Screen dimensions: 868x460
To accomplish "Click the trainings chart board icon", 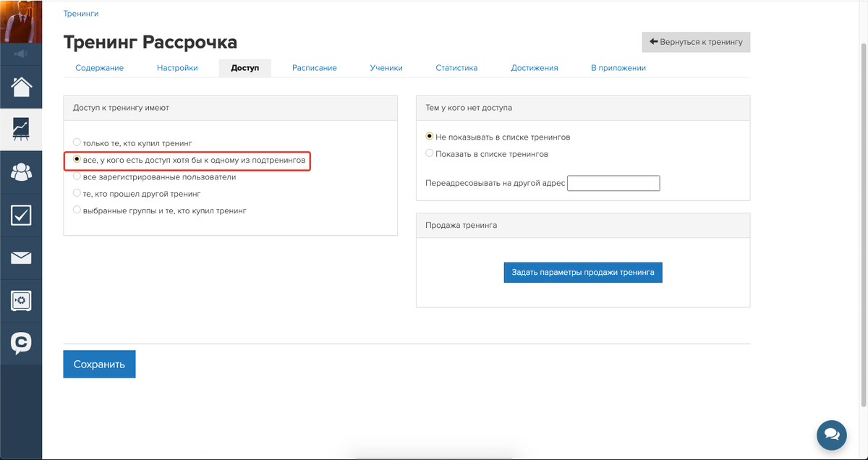I will pos(21,129).
